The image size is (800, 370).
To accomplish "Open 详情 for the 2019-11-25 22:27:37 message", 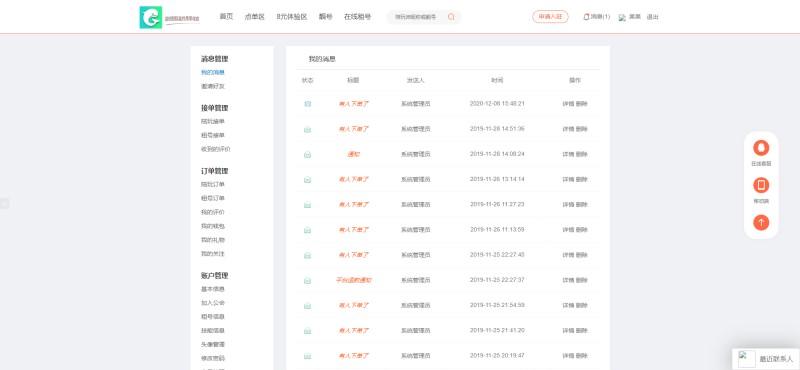I will point(568,280).
